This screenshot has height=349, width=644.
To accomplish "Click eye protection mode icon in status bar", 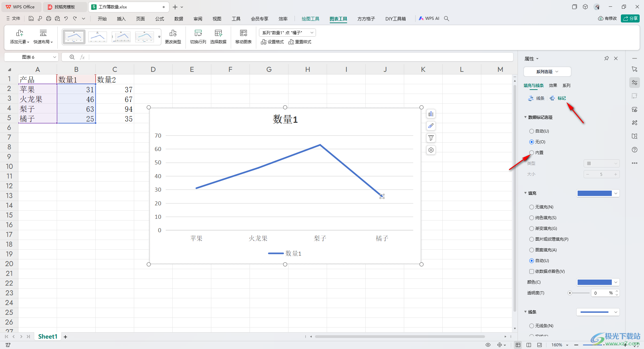I will click(488, 345).
